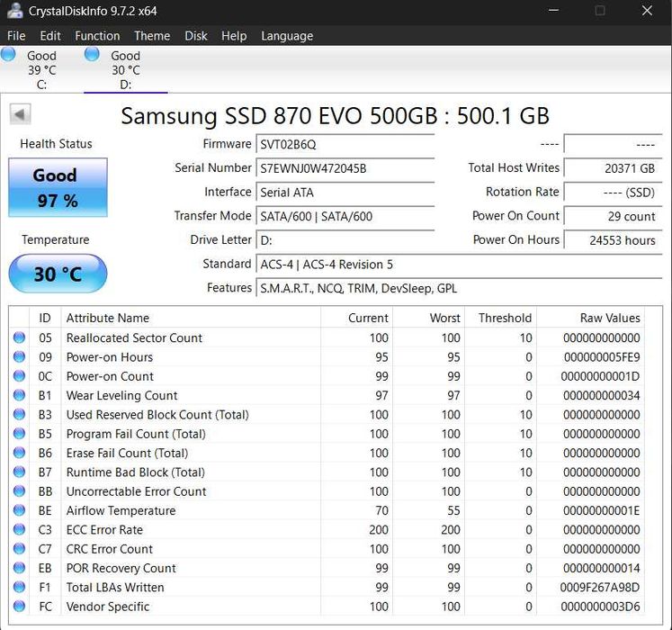Click the status icon for Vendor Specific
Screen dimensions: 672x630
point(19,607)
